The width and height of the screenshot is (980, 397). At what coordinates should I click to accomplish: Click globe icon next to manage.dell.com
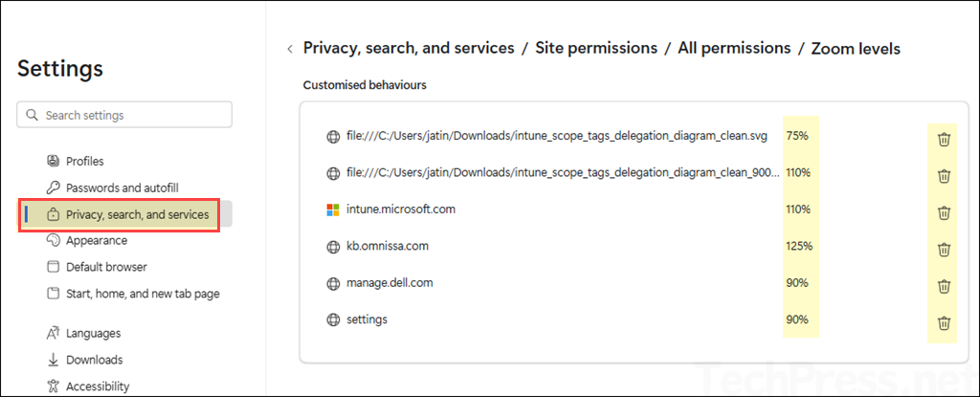point(333,283)
